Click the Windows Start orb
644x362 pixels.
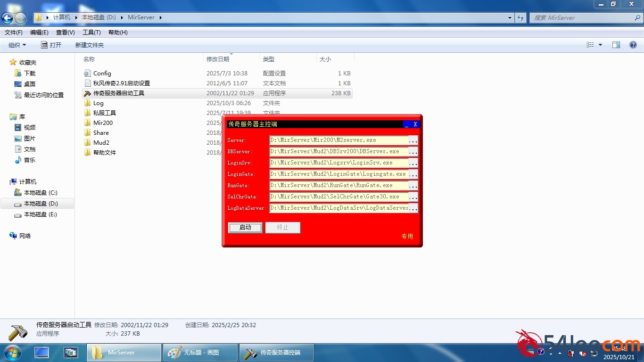(12, 352)
